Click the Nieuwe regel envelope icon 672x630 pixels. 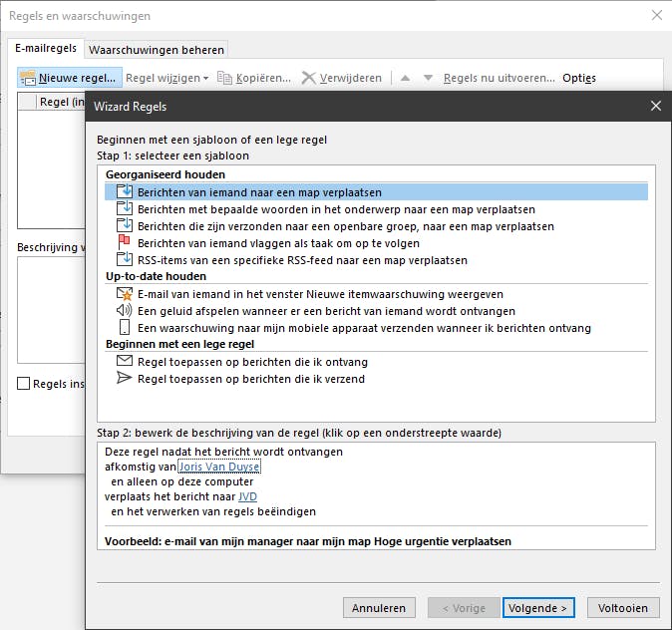28,78
